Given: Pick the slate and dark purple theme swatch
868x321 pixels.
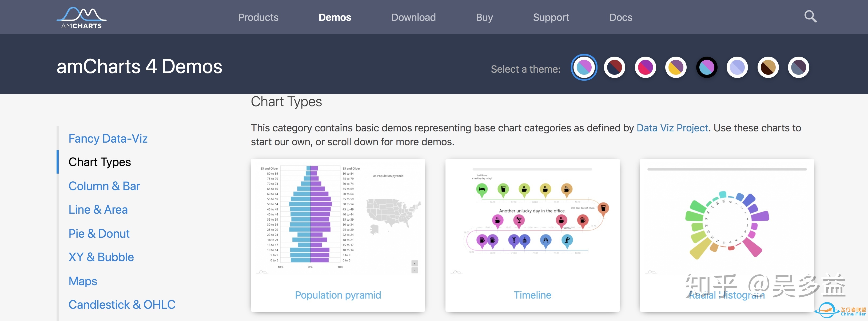Looking at the screenshot, I should tap(799, 68).
